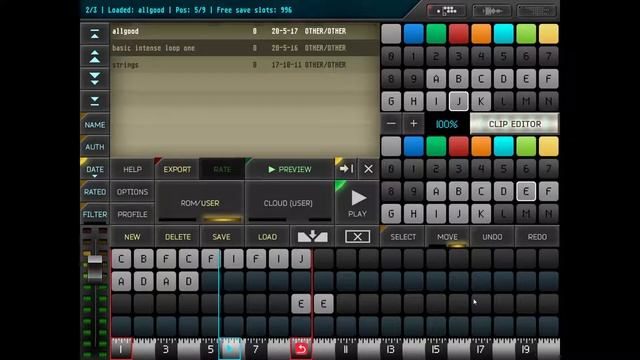Click the cyan play position marker
The height and width of the screenshot is (360, 640).
[x=229, y=349]
